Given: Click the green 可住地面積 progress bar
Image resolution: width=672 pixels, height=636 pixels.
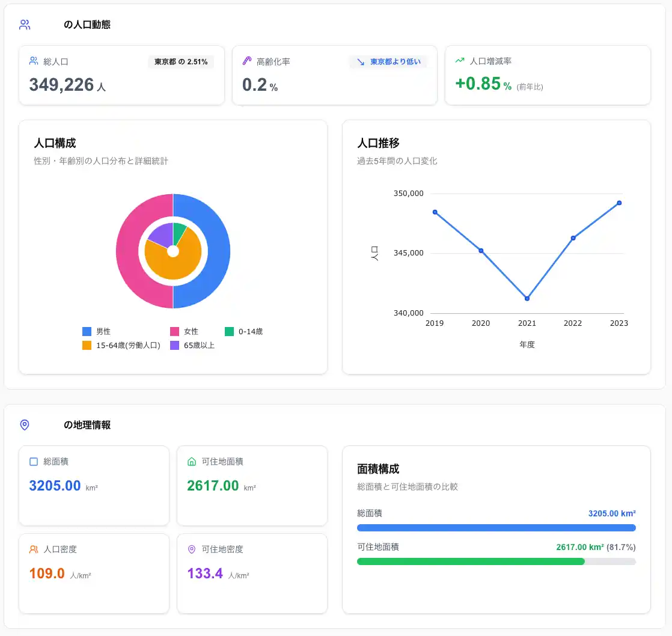Looking at the screenshot, I should [x=470, y=561].
